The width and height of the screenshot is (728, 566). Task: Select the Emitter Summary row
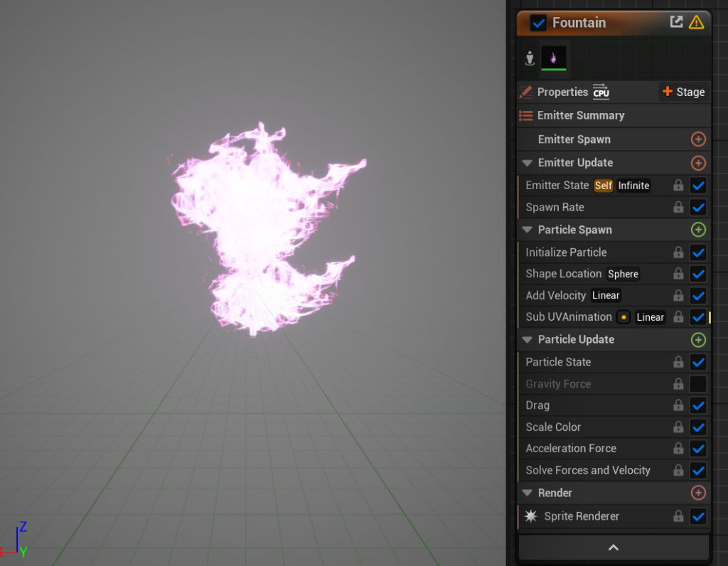[580, 115]
